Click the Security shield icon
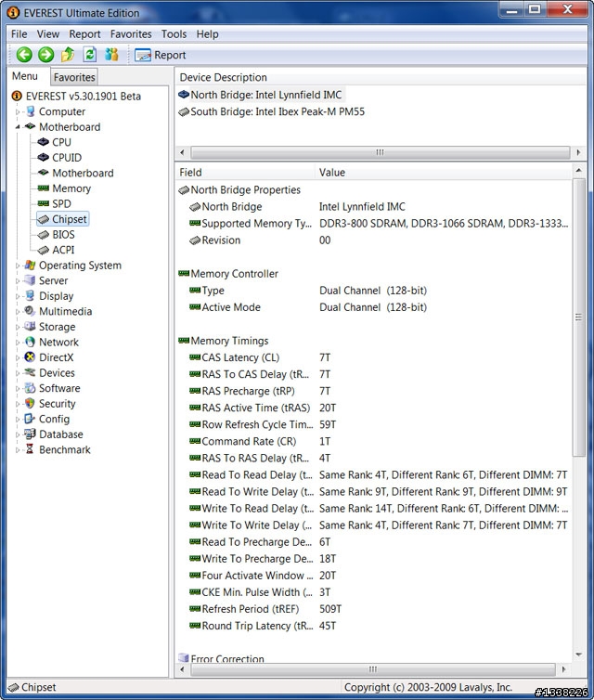Image resolution: width=594 pixels, height=700 pixels. (30, 403)
